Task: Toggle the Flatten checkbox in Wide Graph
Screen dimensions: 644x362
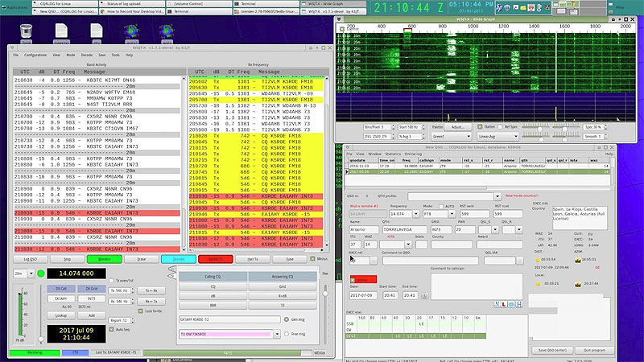Action: tap(480, 127)
